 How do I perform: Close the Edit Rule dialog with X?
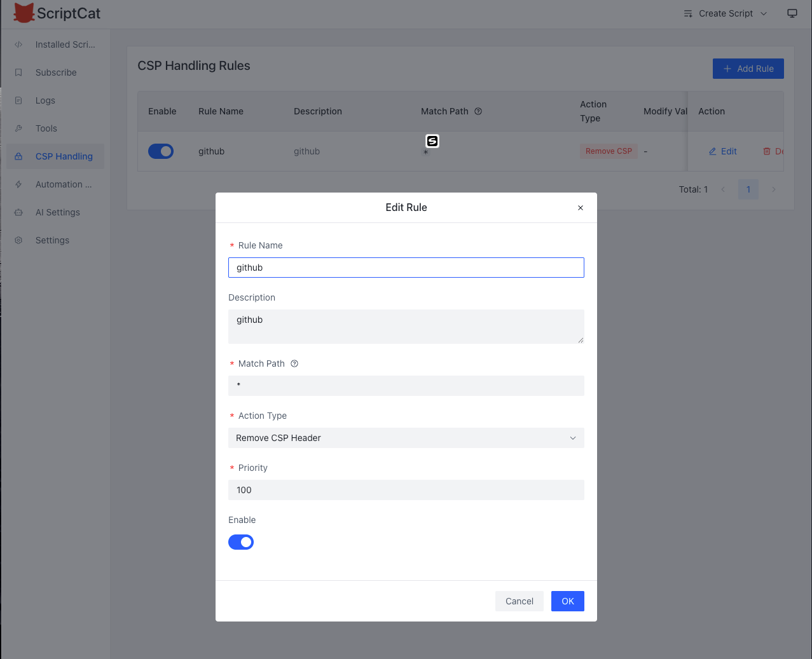[x=580, y=208]
